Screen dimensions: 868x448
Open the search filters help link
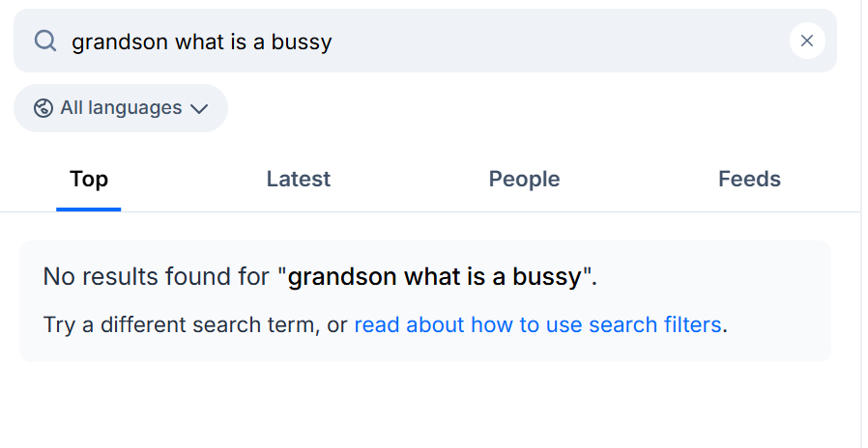click(537, 325)
